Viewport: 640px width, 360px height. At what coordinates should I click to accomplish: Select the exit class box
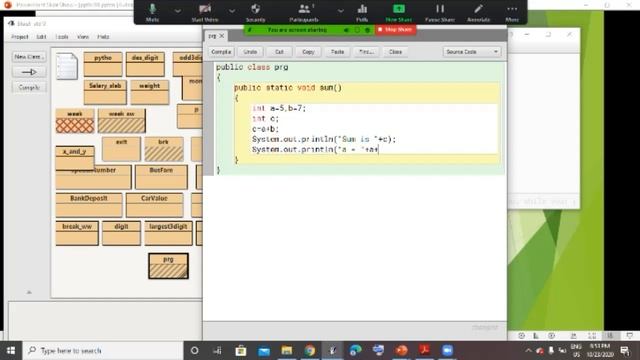(x=121, y=149)
